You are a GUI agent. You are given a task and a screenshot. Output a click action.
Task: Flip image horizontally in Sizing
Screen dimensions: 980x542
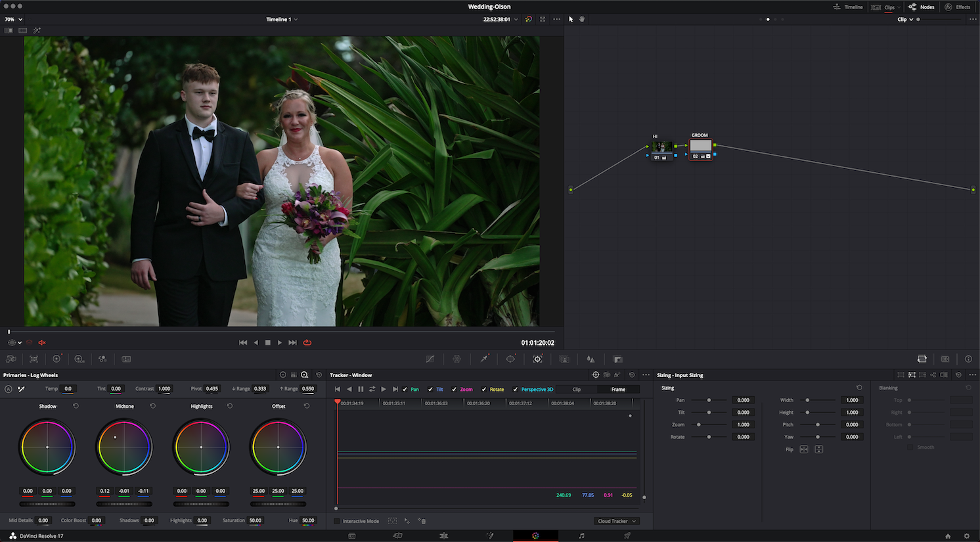804,449
